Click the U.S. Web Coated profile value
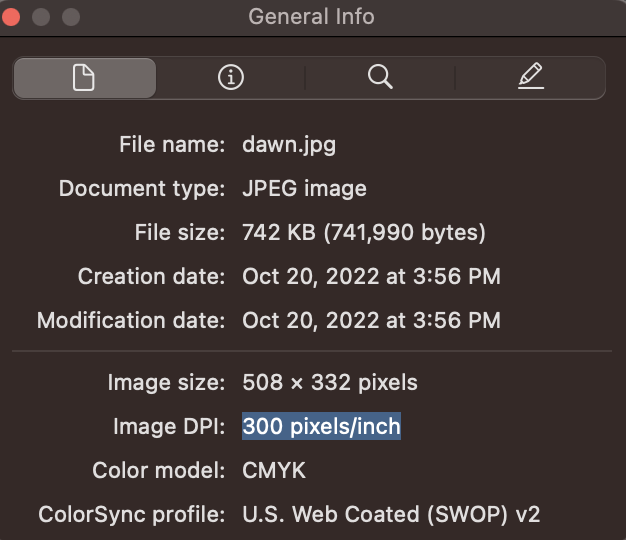This screenshot has width=626, height=540. [391, 515]
